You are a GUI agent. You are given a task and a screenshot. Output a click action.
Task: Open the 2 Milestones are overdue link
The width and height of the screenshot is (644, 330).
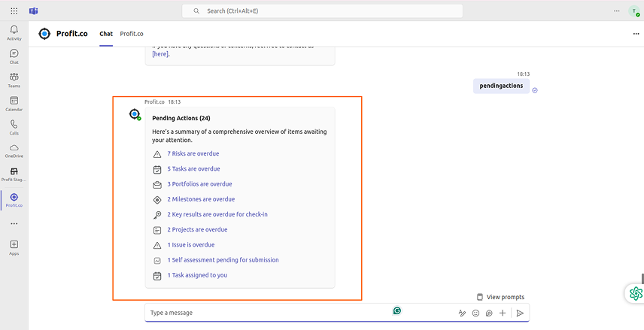201,199
